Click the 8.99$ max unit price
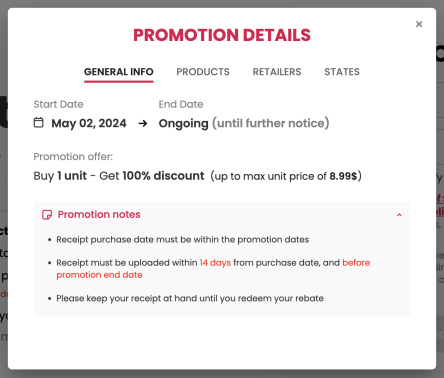Screen dimensions: 444x378 point(343,176)
